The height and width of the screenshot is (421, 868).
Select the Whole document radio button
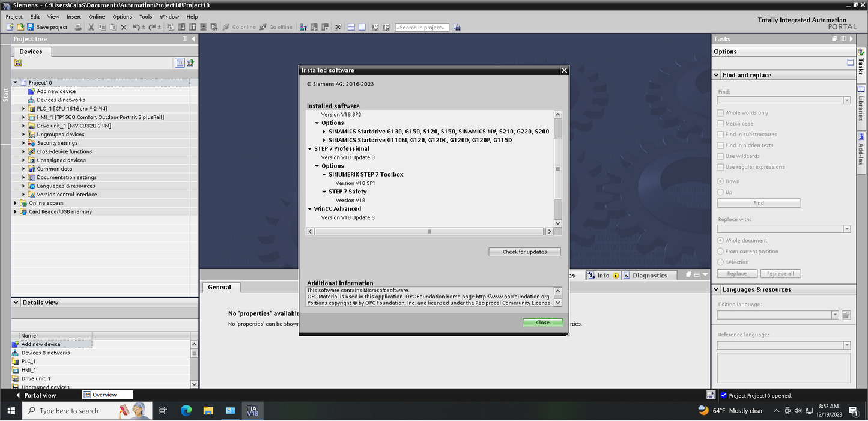coord(721,241)
